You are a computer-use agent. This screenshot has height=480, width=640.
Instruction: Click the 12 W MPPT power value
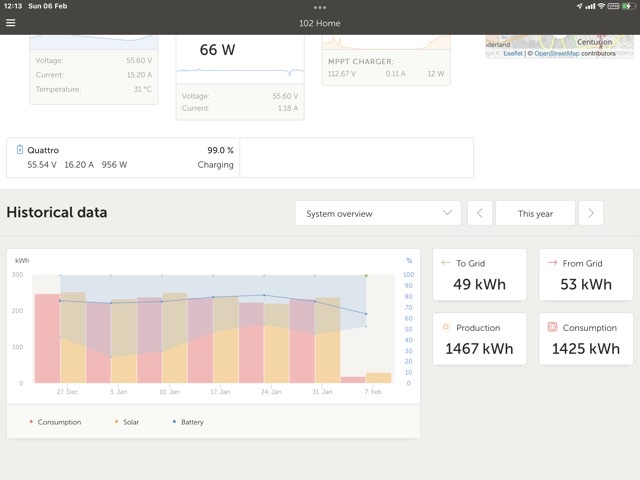coord(436,74)
